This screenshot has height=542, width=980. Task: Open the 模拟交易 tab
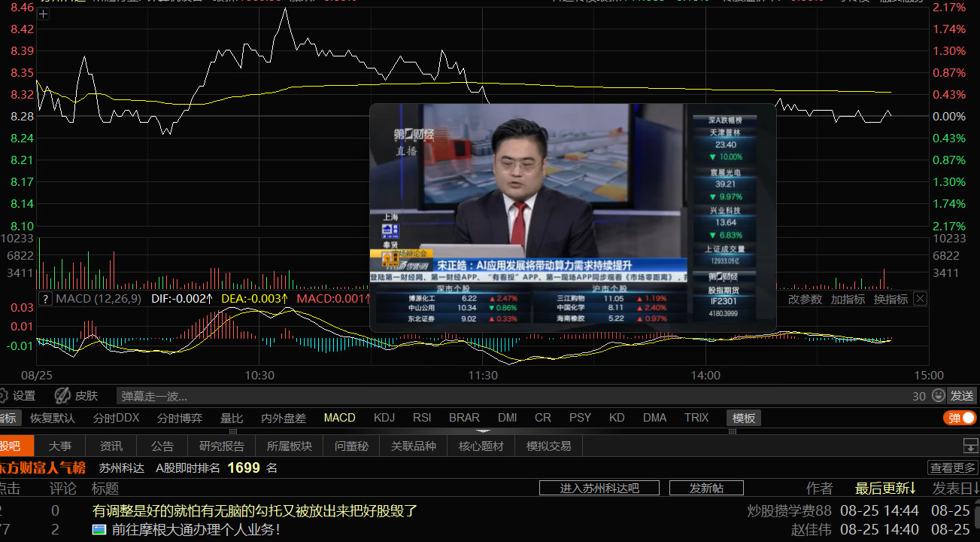click(x=549, y=446)
